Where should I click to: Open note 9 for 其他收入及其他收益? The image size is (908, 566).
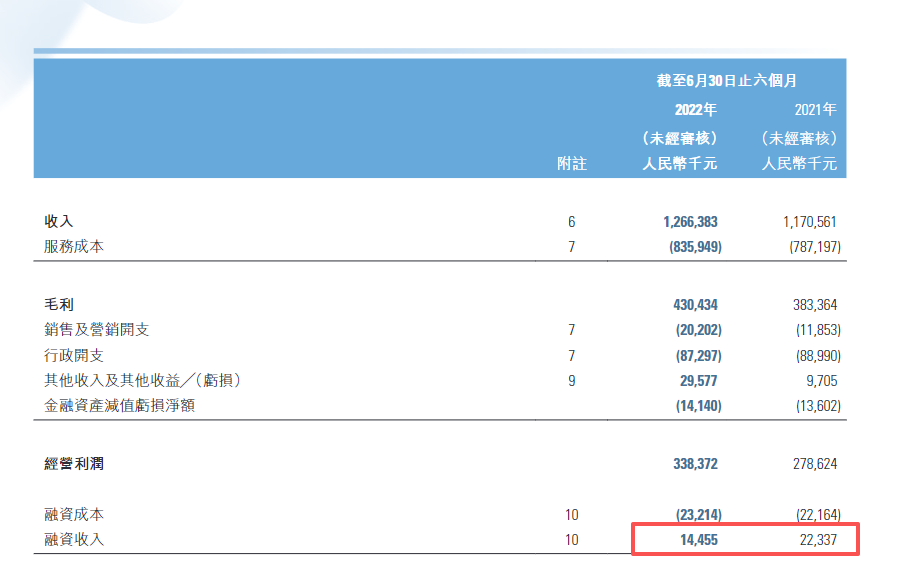(x=571, y=380)
